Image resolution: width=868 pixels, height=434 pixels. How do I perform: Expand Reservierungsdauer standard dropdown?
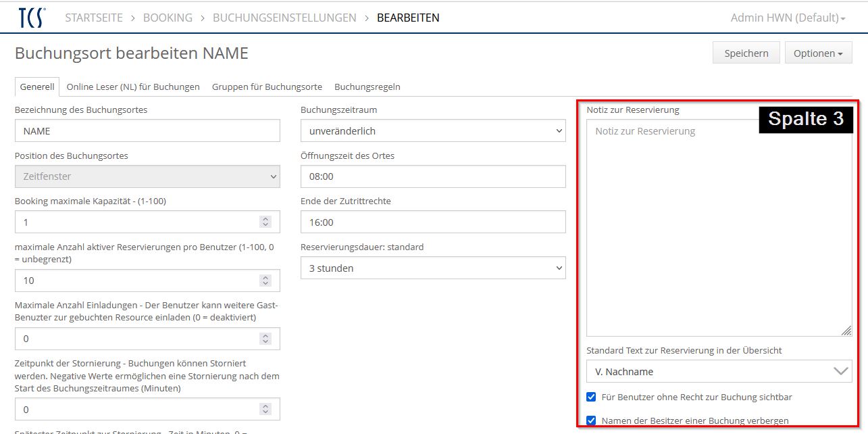(x=432, y=268)
